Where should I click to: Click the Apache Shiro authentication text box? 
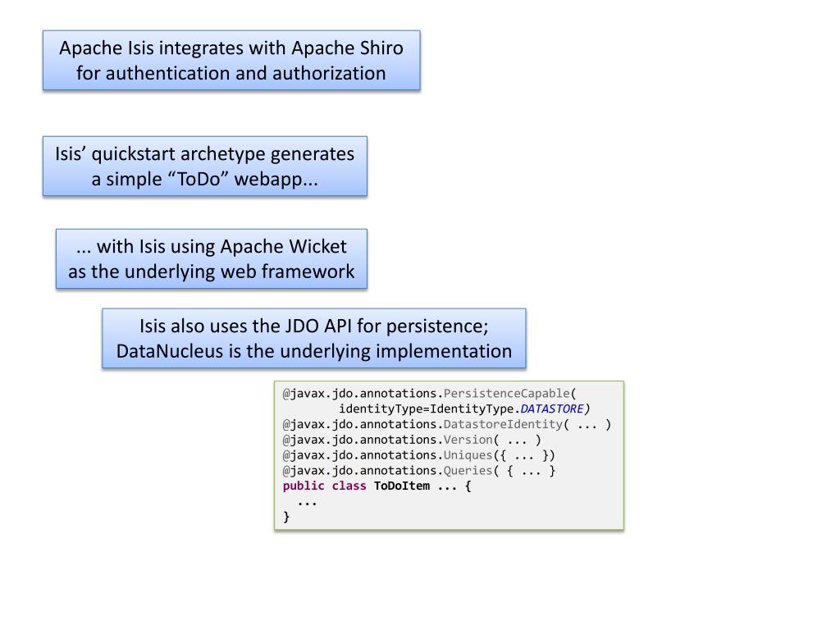pos(231,60)
